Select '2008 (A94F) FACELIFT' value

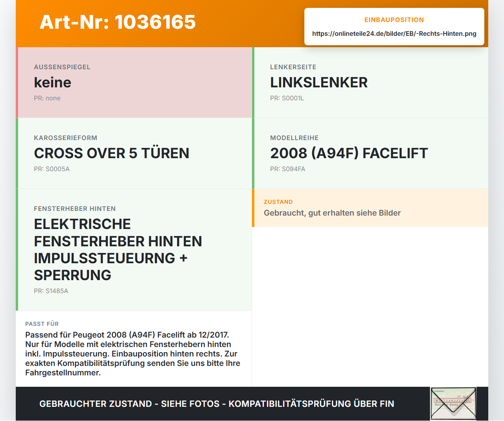(349, 153)
